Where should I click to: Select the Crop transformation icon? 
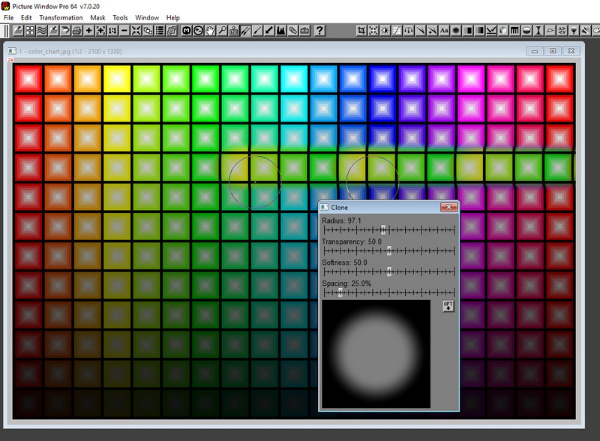[361, 30]
